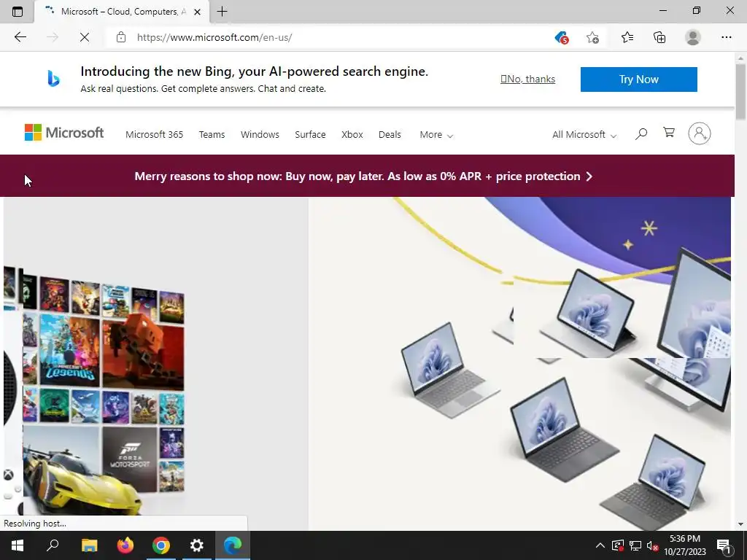
Task: Open Windows nav item
Action: click(260, 135)
